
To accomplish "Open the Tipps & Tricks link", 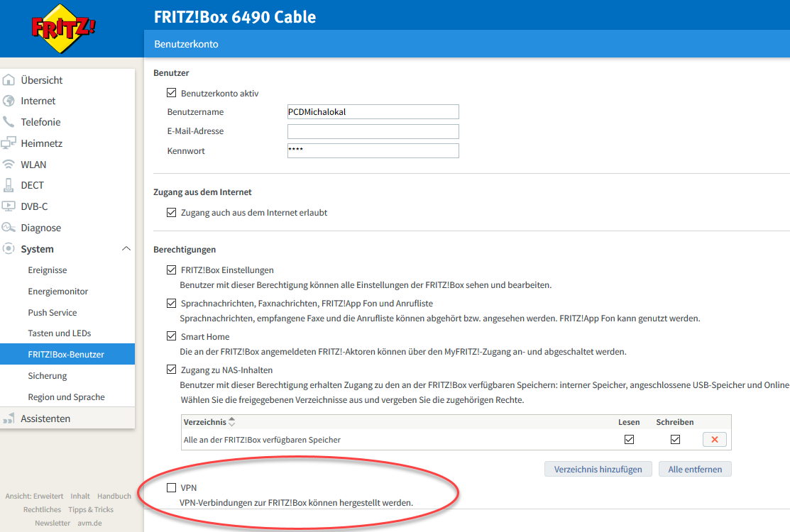I will click(91, 509).
